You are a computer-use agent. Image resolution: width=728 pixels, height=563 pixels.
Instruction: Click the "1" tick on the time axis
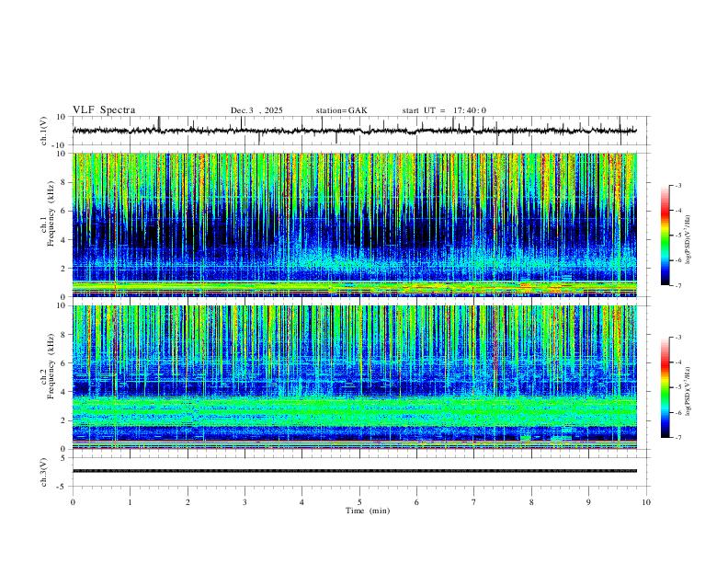(130, 502)
